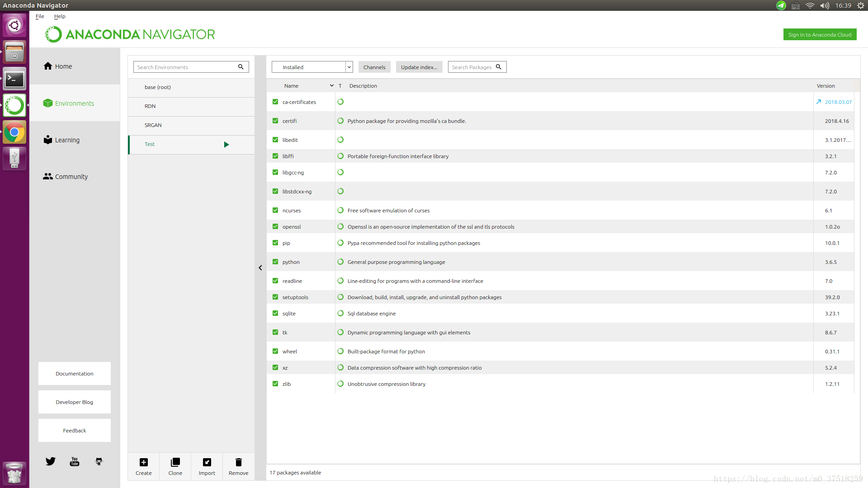
Task: Toggle the openssl package checkbox
Action: (x=275, y=226)
